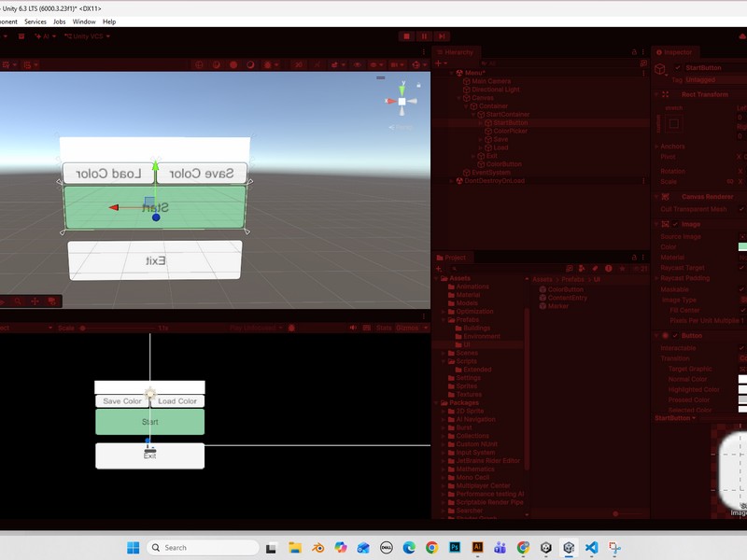Toggle the Image component enabled checkbox
The width and height of the screenshot is (747, 560).
tap(675, 224)
